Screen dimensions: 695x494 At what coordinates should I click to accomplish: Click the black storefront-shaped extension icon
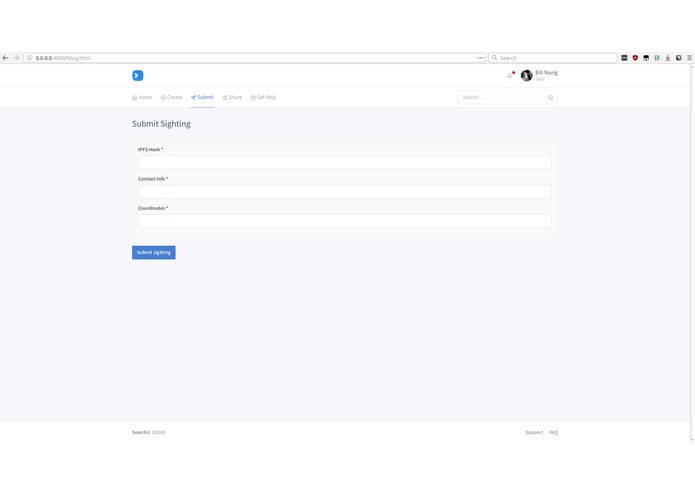pos(646,58)
